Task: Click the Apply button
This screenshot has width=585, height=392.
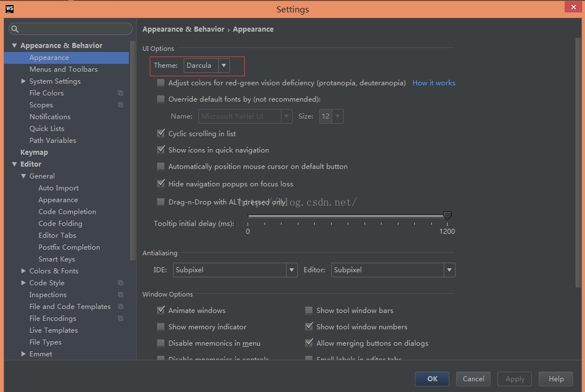Action: click(x=515, y=379)
